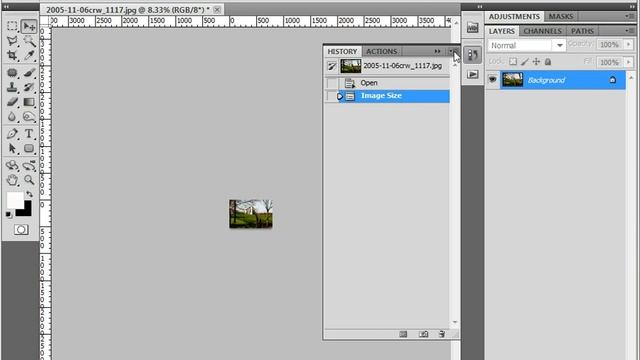
Task: Select the 3D Rotate tool
Action: click(12, 165)
